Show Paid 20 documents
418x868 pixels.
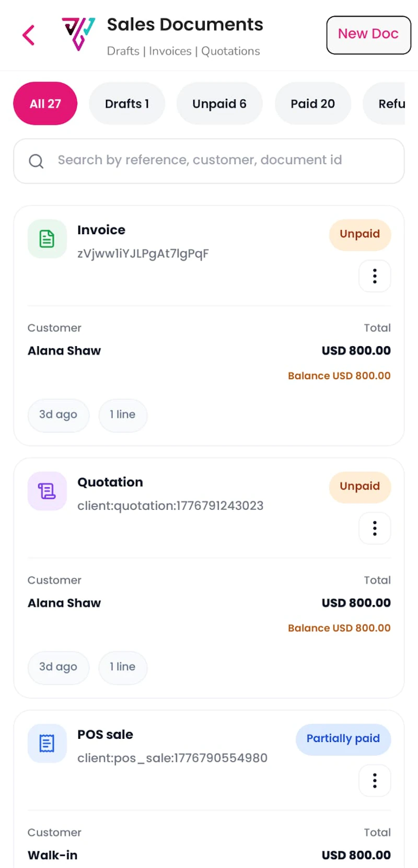tap(313, 104)
